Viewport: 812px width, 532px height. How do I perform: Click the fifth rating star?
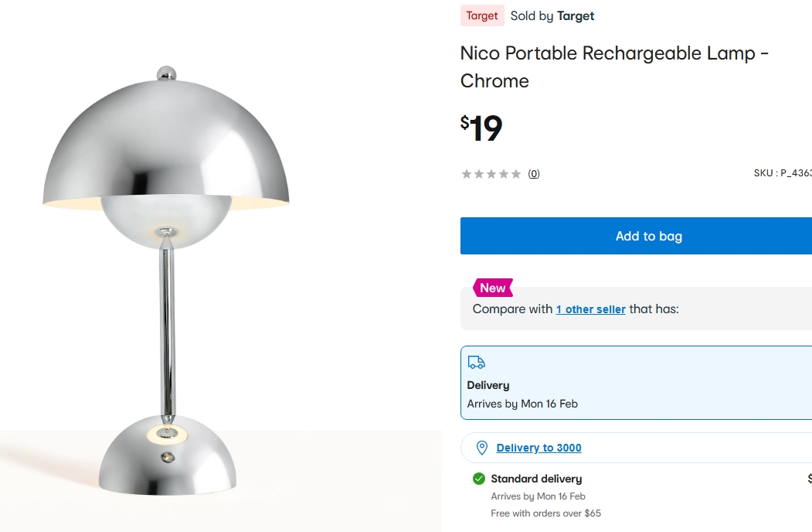tap(516, 174)
